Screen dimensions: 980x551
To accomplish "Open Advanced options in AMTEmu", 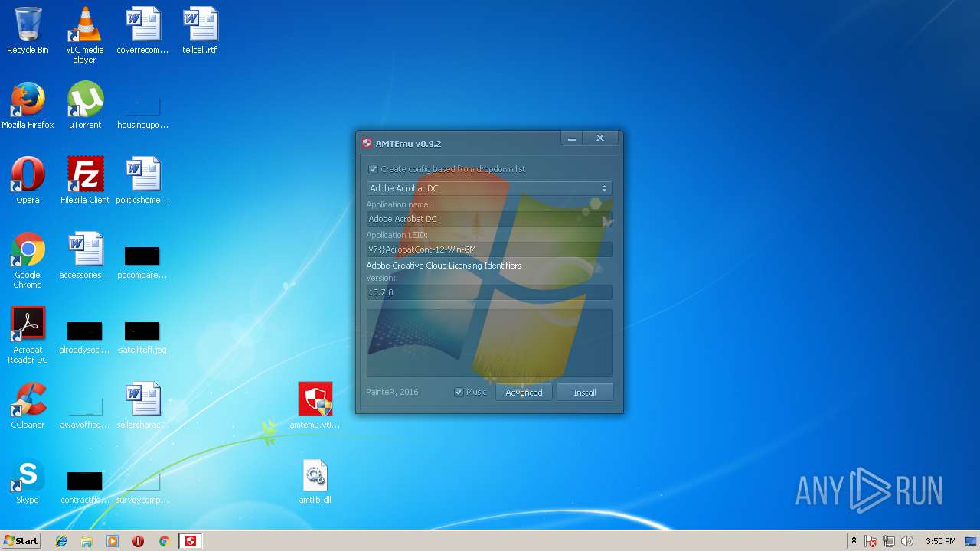I will click(524, 392).
